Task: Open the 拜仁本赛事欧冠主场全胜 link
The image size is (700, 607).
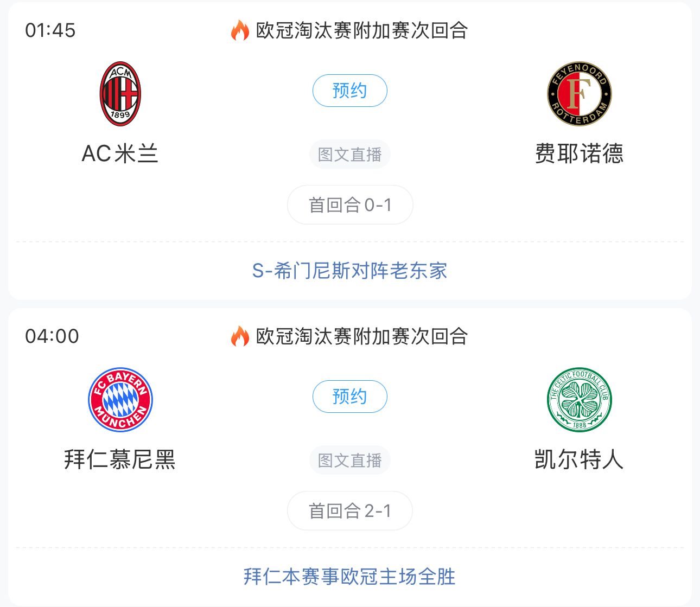Action: click(349, 577)
